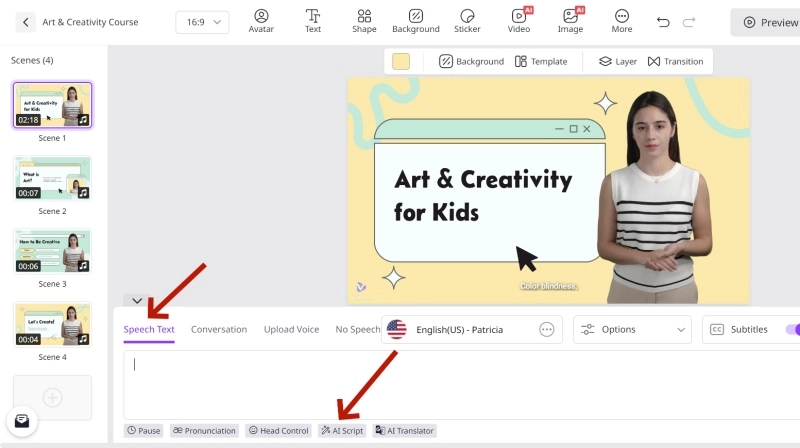
Task: Click the AI Image tool
Action: click(570, 21)
